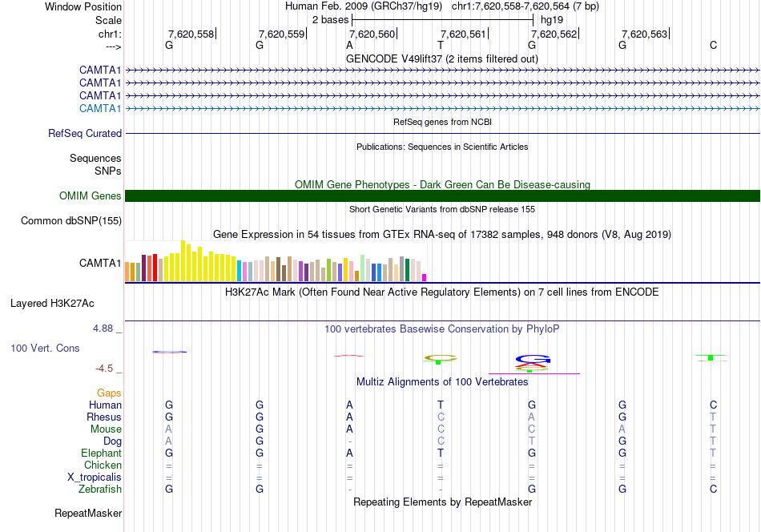Click the Chicken alignment row label

(103, 465)
